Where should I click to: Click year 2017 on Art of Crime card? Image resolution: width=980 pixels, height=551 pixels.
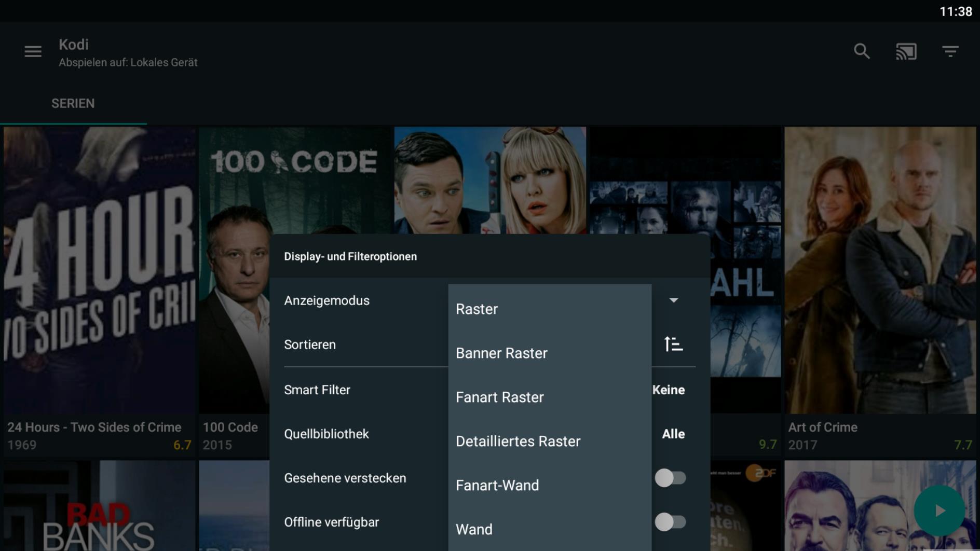pos(802,445)
